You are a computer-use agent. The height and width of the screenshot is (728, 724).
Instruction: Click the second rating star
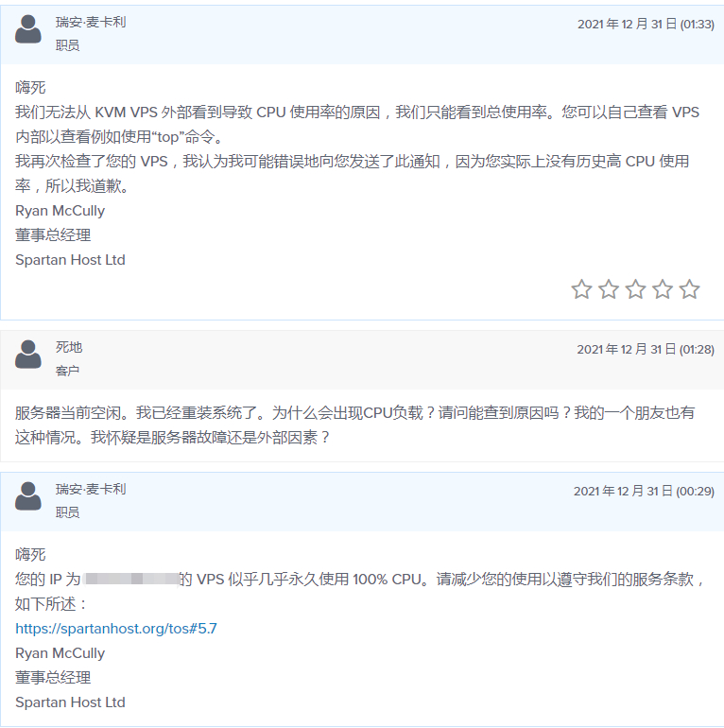click(609, 289)
